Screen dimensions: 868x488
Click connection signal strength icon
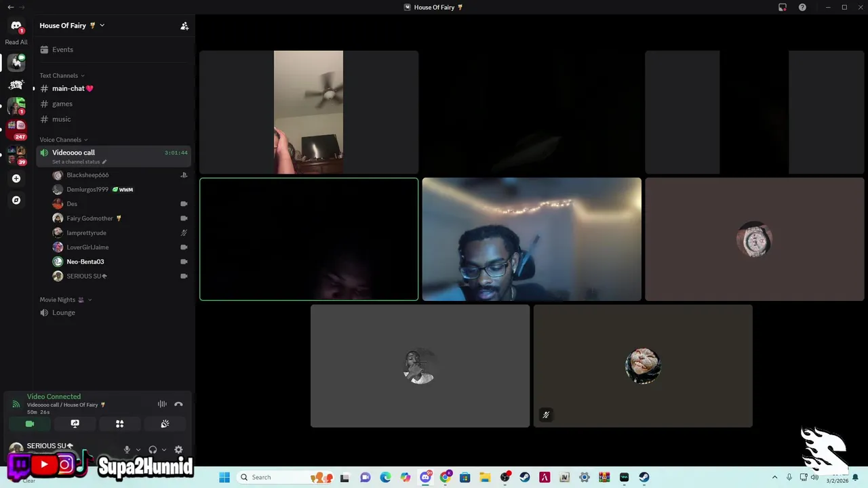(x=16, y=404)
